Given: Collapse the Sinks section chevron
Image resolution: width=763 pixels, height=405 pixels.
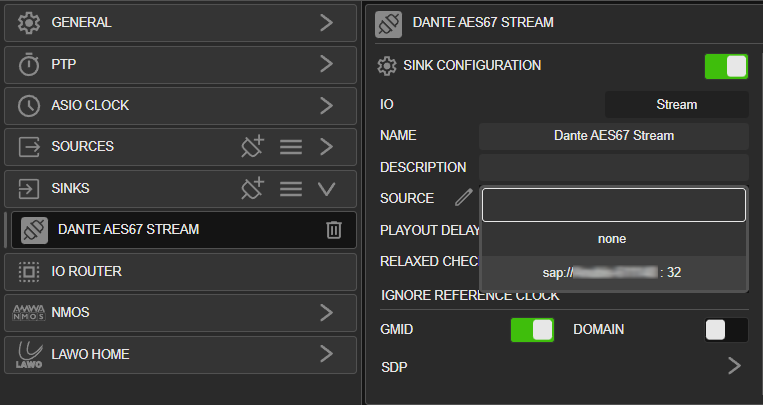Looking at the screenshot, I should click(x=327, y=188).
